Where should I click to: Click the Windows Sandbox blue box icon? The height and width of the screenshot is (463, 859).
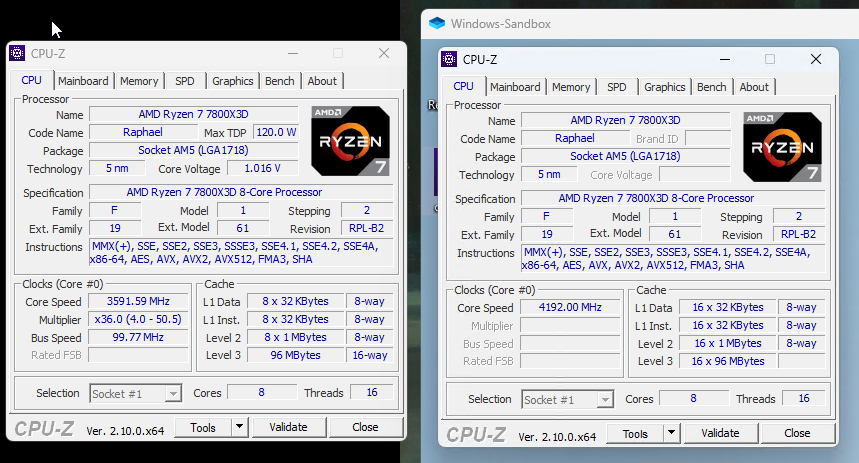point(437,24)
